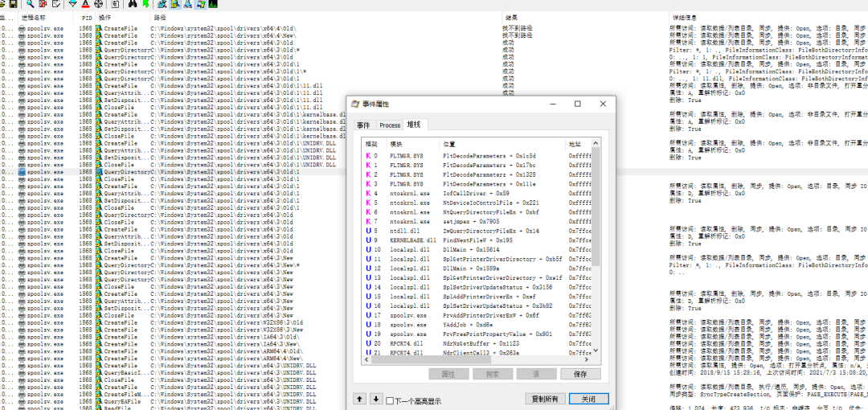
Task: Click the Clear display toolbar icon
Action: pos(56,4)
